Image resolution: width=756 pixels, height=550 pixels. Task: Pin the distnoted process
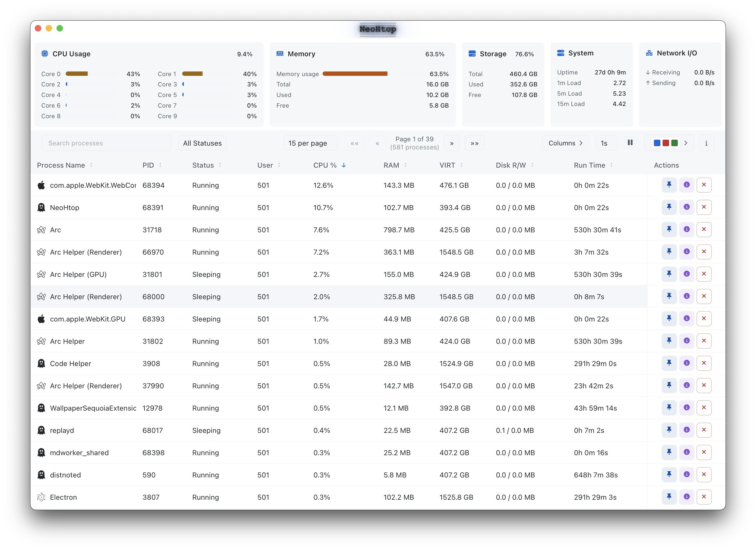tap(669, 475)
